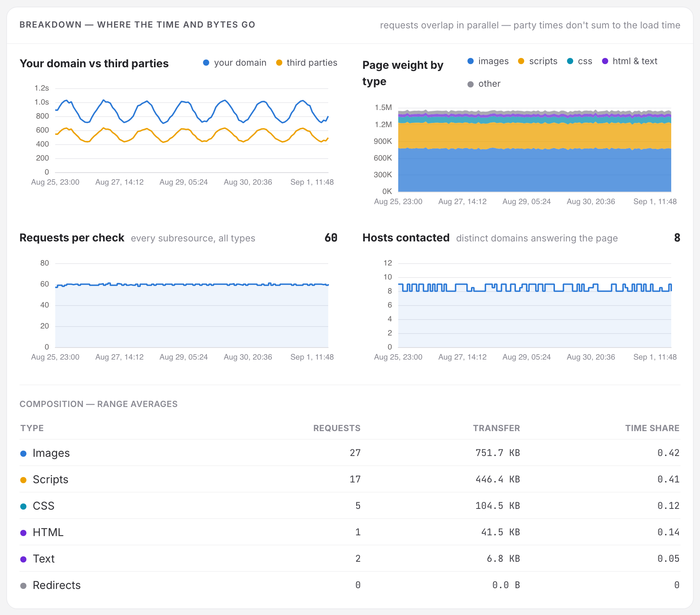Click the blue images area in page weight chart
The width and height of the screenshot is (700, 615).
pyautogui.click(x=535, y=170)
